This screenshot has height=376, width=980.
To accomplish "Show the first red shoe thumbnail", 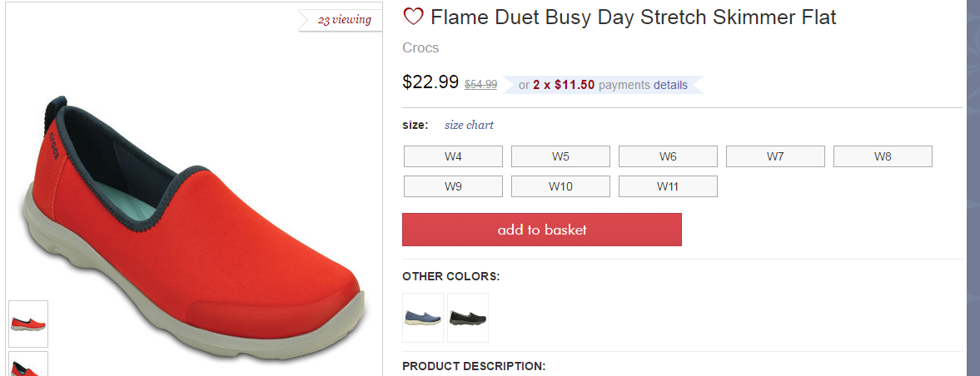I will coord(28,324).
